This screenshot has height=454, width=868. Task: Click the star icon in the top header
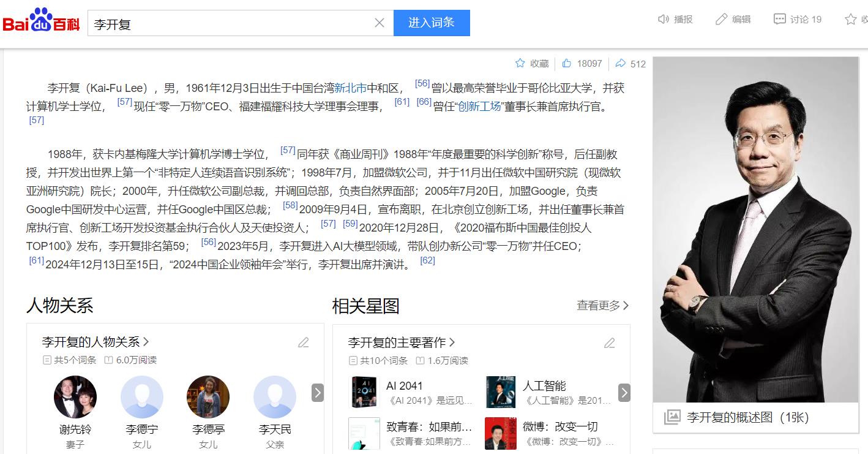pos(850,19)
